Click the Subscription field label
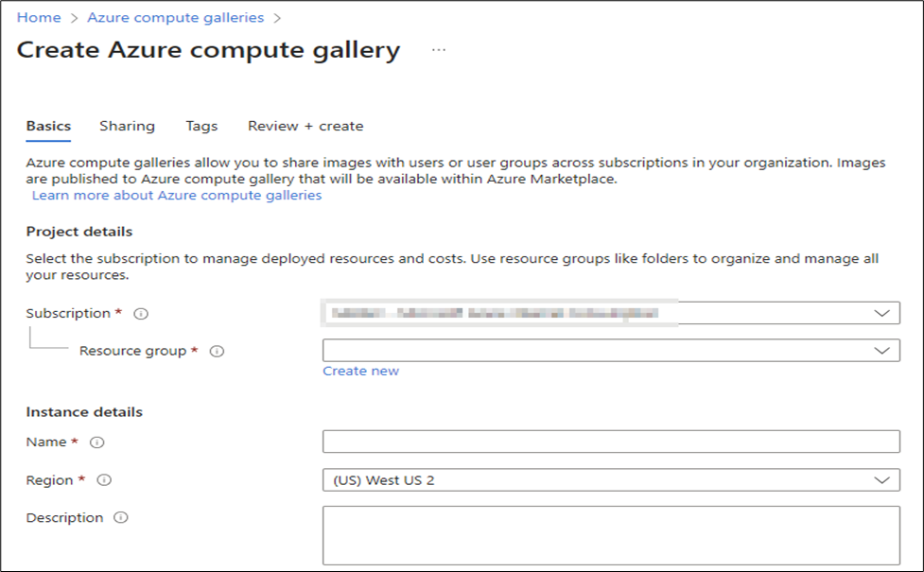The image size is (924, 572). 68,313
